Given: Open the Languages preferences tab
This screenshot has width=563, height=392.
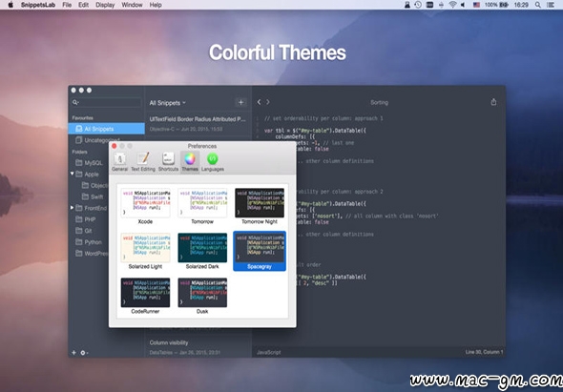Looking at the screenshot, I should [213, 162].
